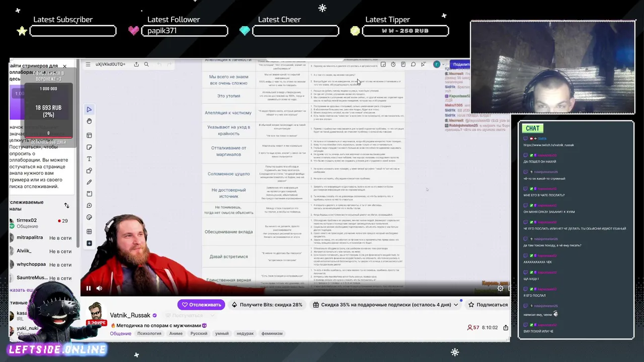The image size is (644, 362).
Task: Click the export upload icon in whiteboard header
Action: (136, 64)
